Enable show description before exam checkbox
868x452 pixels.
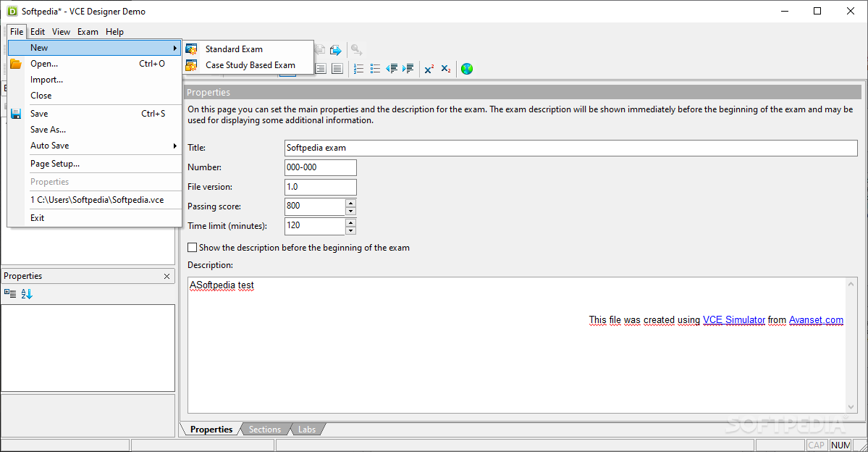(x=192, y=248)
